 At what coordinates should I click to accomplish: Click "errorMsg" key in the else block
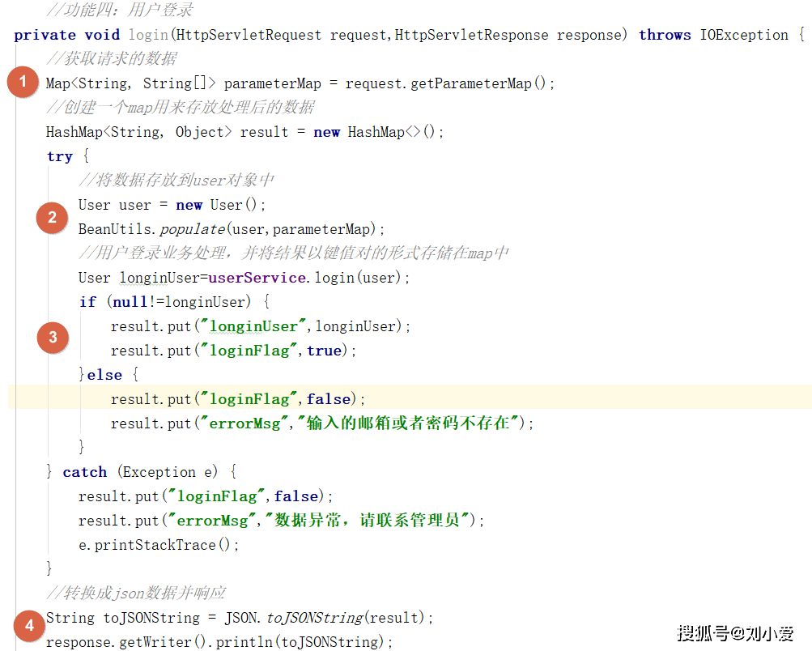pyautogui.click(x=244, y=423)
